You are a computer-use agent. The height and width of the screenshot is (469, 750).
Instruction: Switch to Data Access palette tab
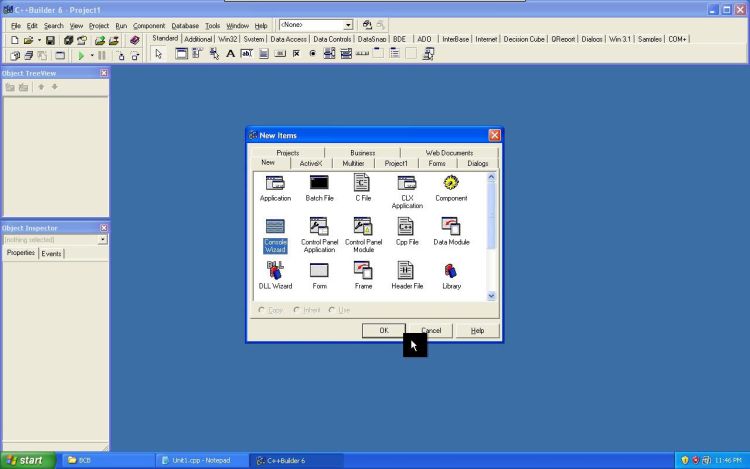pyautogui.click(x=288, y=39)
